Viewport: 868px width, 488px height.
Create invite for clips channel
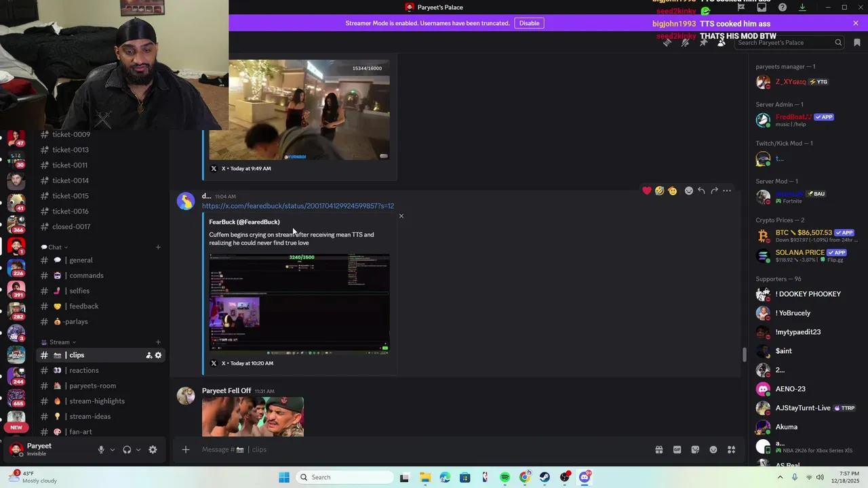(x=149, y=355)
